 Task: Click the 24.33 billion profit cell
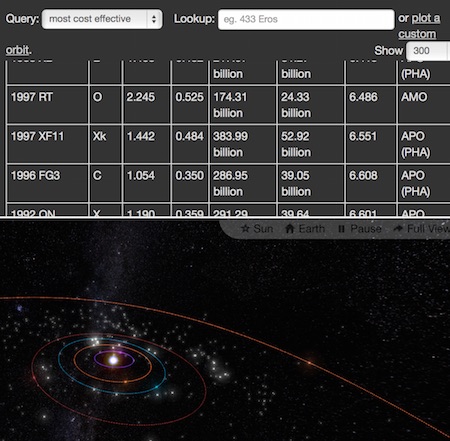tap(311, 105)
